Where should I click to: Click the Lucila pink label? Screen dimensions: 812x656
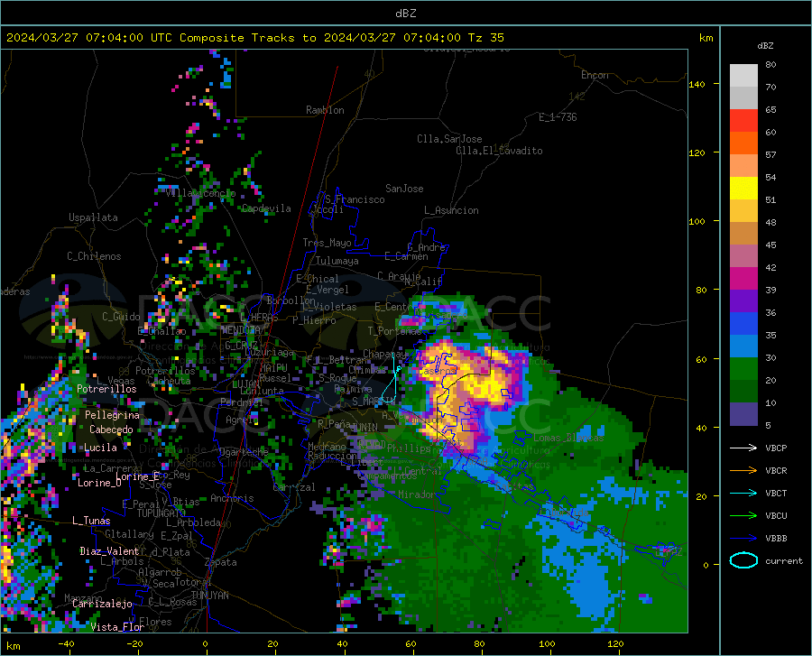[100, 448]
